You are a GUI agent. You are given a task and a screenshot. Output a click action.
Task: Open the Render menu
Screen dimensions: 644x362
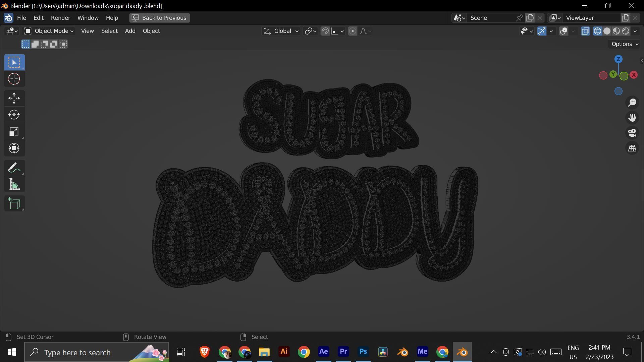point(60,18)
